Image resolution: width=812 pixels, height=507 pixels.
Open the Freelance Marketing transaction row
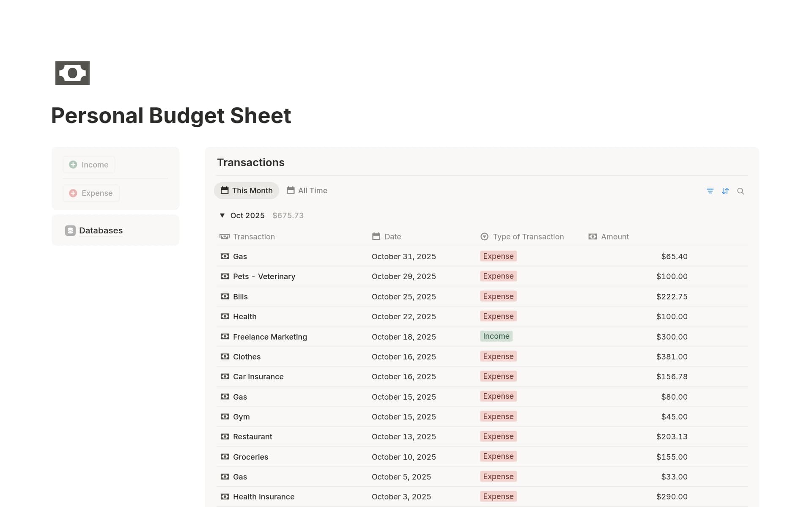click(270, 337)
